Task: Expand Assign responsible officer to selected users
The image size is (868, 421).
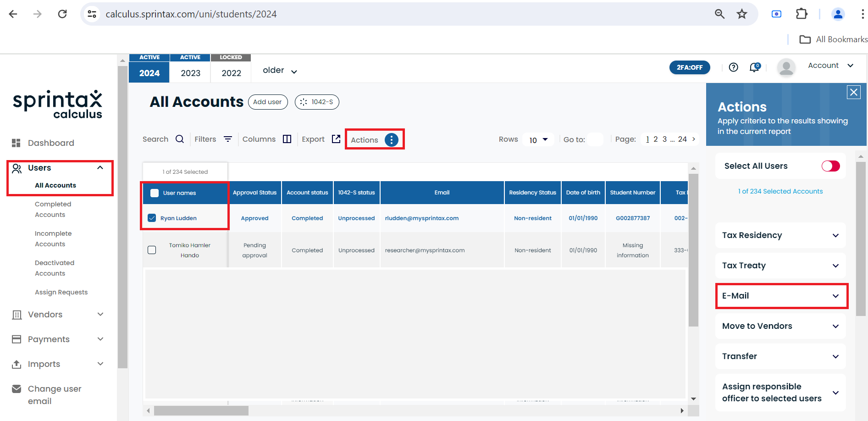Action: [780, 393]
